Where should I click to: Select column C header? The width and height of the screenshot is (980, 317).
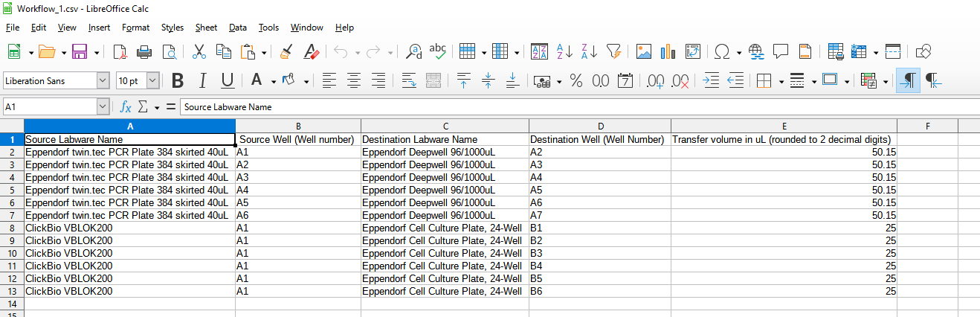pyautogui.click(x=445, y=127)
